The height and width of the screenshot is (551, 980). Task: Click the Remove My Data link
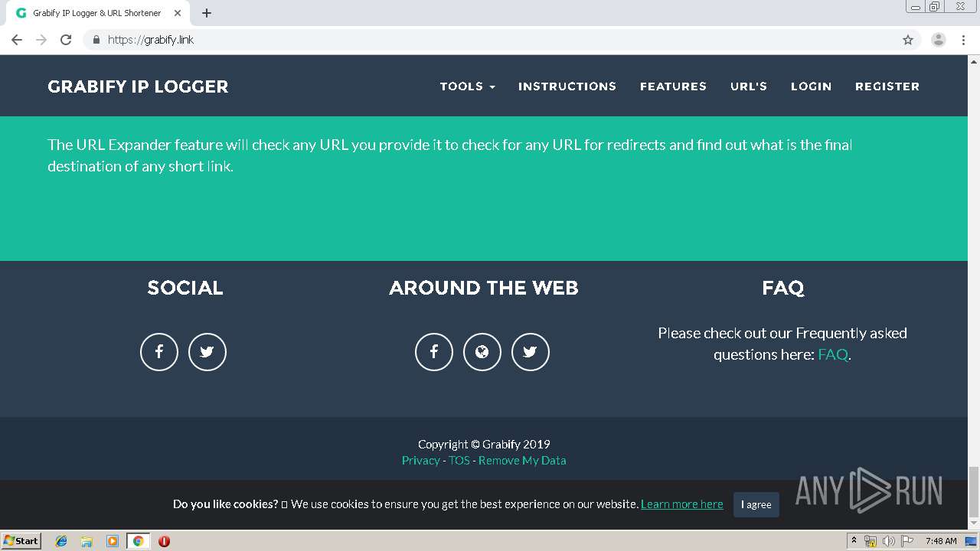point(522,460)
